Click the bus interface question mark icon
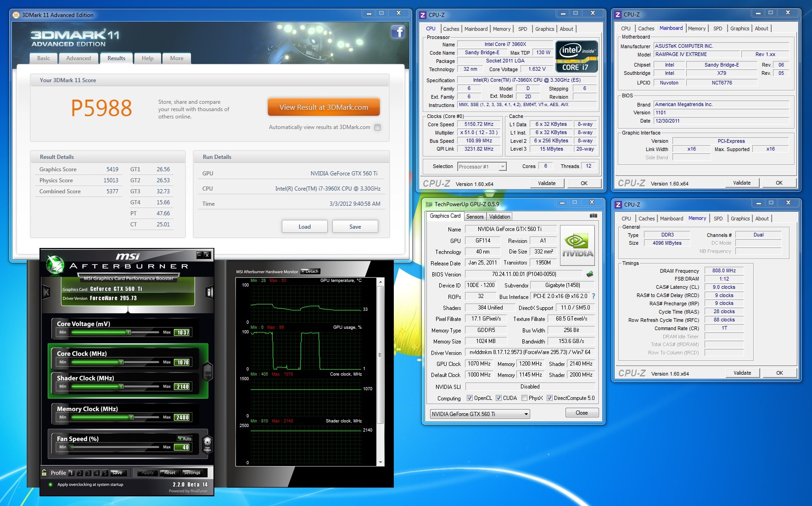 coord(594,296)
